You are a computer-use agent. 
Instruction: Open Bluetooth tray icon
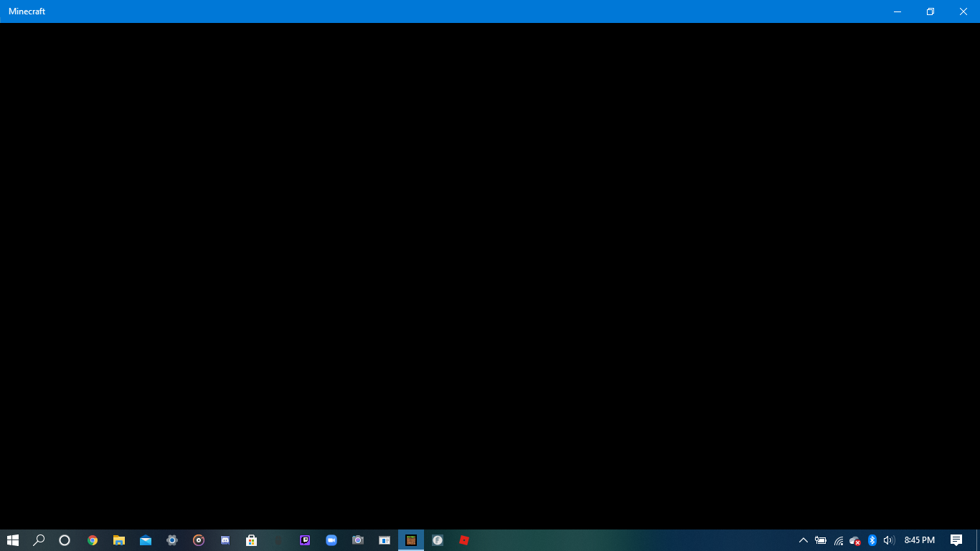(x=872, y=540)
